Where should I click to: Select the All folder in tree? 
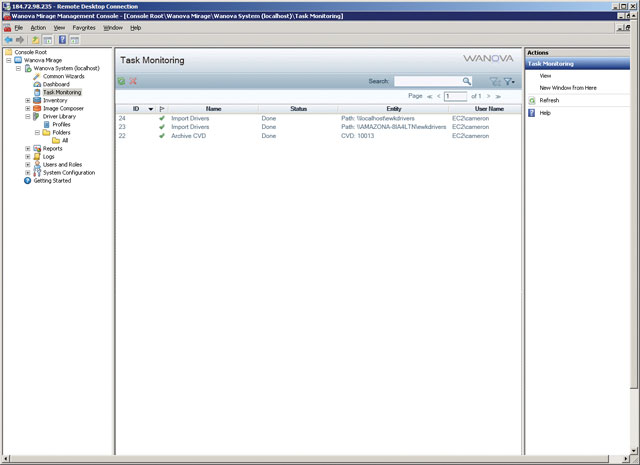[x=65, y=140]
